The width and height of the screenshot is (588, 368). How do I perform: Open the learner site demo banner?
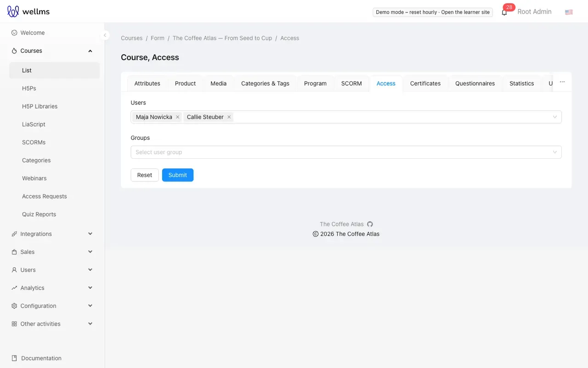[433, 12]
